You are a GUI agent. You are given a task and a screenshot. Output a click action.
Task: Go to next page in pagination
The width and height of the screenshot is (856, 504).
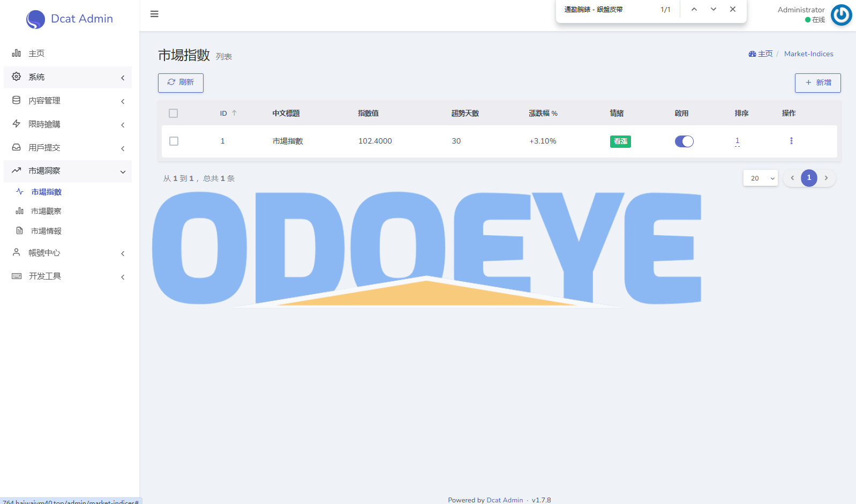826,178
